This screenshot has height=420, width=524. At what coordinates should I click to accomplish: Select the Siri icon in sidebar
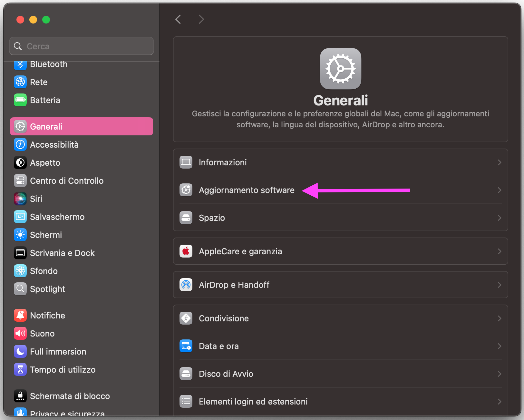[20, 199]
